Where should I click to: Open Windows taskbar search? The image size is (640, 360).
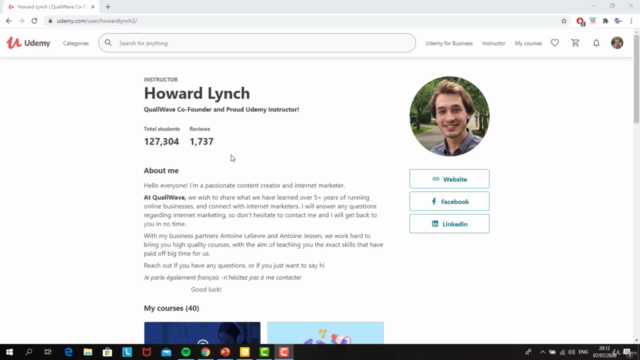click(x=29, y=352)
